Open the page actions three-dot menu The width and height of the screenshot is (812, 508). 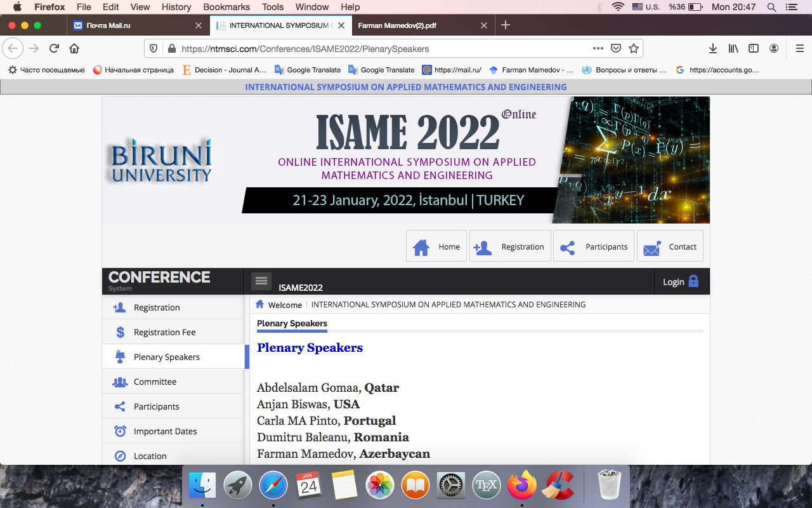(x=598, y=49)
